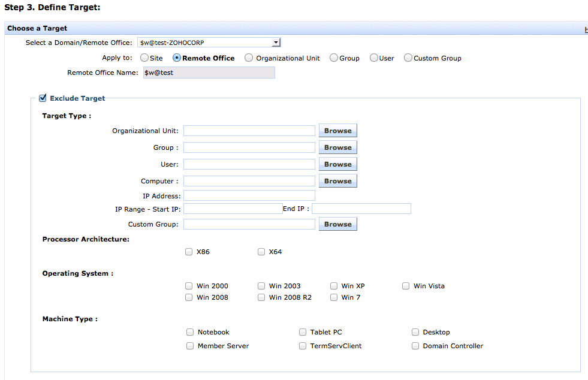Screen dimensions: 588x380
Task: Pick the User radio button
Action: (x=374, y=58)
